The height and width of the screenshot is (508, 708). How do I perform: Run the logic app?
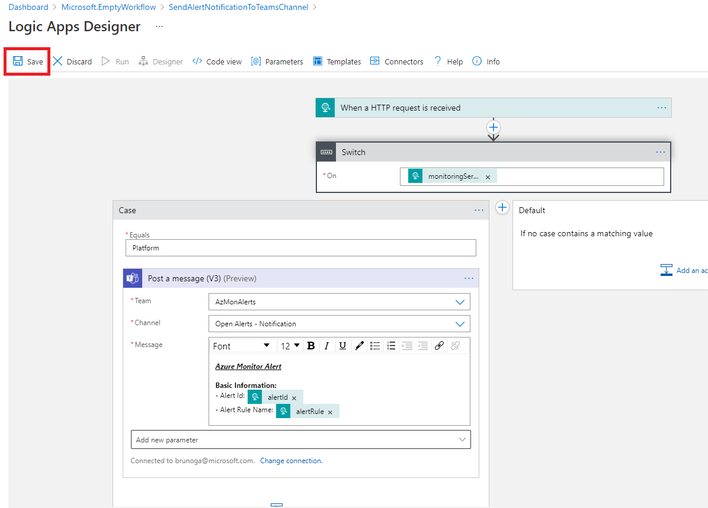point(116,61)
